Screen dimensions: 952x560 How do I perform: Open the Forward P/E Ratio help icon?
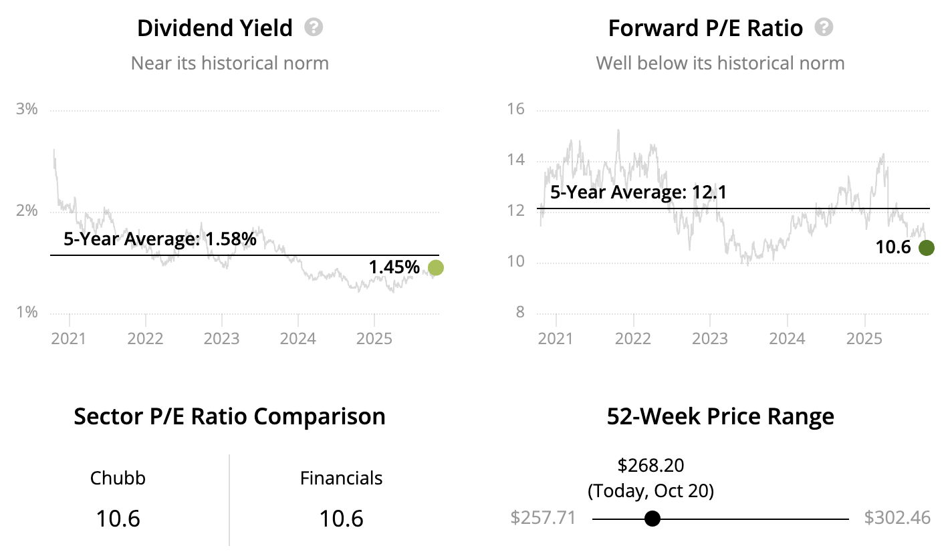824,27
